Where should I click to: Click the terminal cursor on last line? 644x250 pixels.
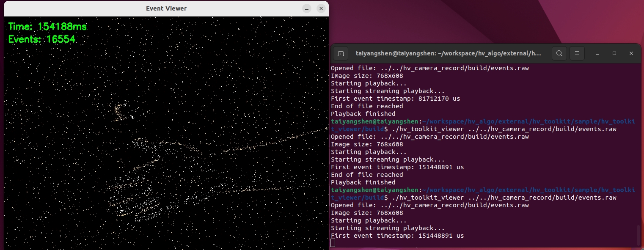tap(333, 243)
